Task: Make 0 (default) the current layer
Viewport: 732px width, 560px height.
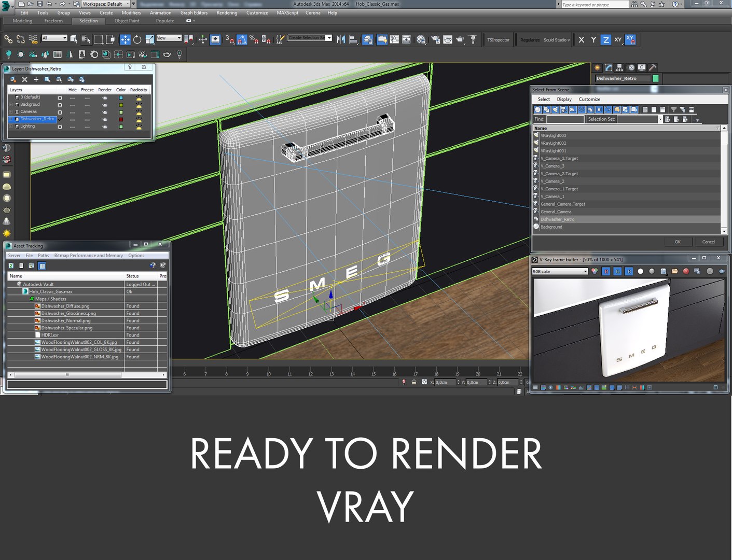Action: [x=60, y=97]
